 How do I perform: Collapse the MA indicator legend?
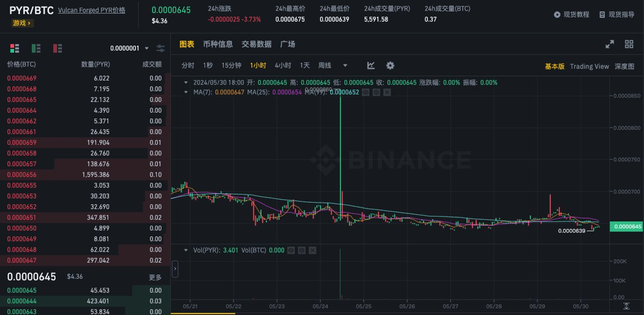(x=186, y=92)
